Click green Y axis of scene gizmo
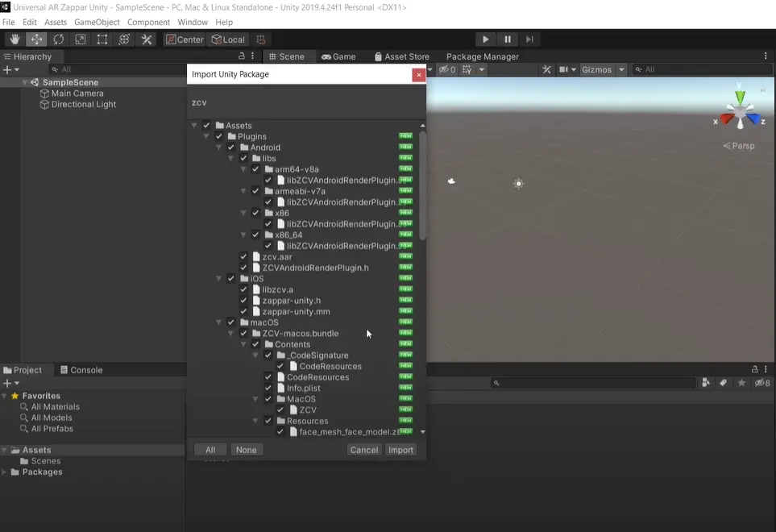This screenshot has height=532, width=776. [x=740, y=97]
